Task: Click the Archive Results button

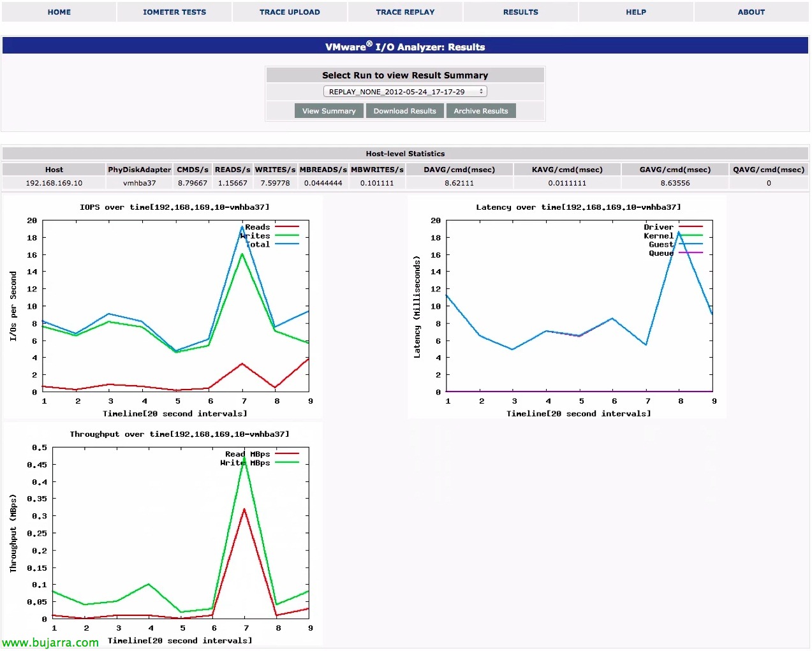Action: click(481, 111)
